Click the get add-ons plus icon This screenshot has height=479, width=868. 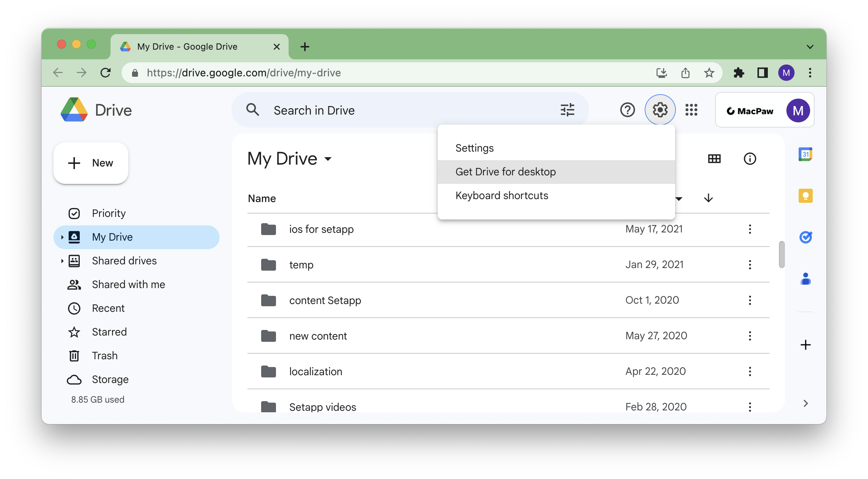(805, 345)
